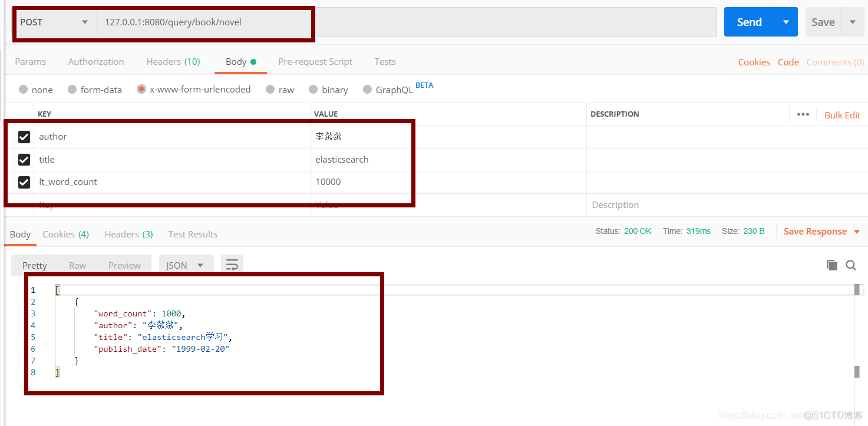Click the Save button
This screenshot has width=868, height=426.
(x=823, y=22)
